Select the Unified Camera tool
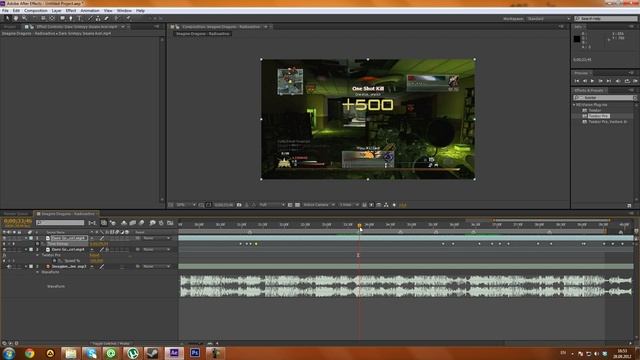The image size is (640, 360). pyautogui.click(x=43, y=18)
